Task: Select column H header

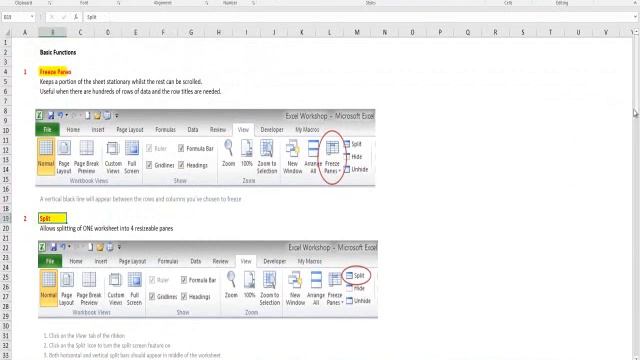Action: pyautogui.click(x=219, y=32)
